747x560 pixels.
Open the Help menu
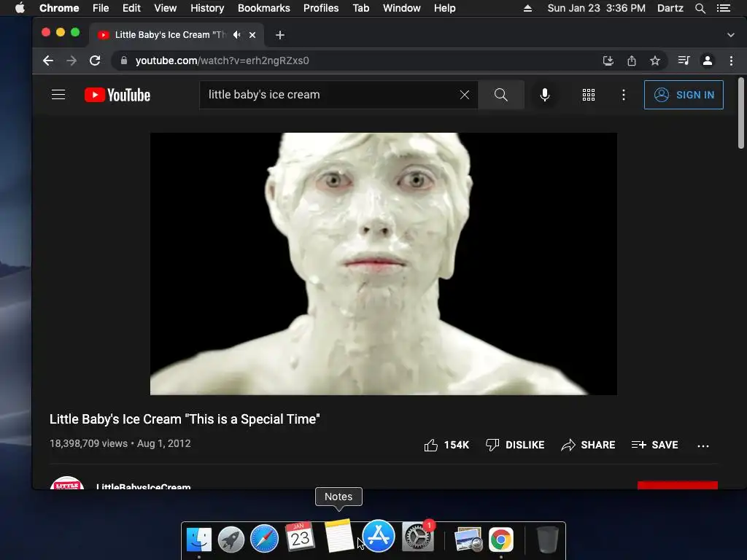pyautogui.click(x=444, y=8)
